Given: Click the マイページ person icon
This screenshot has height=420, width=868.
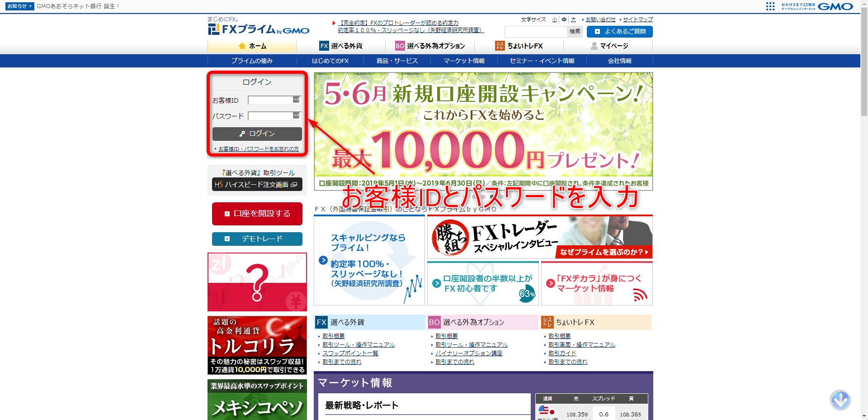Looking at the screenshot, I should (x=594, y=46).
